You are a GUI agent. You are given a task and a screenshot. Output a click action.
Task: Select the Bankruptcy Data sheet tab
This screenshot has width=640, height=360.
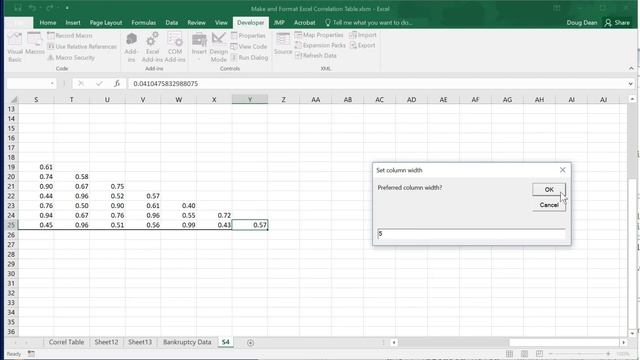(x=187, y=342)
